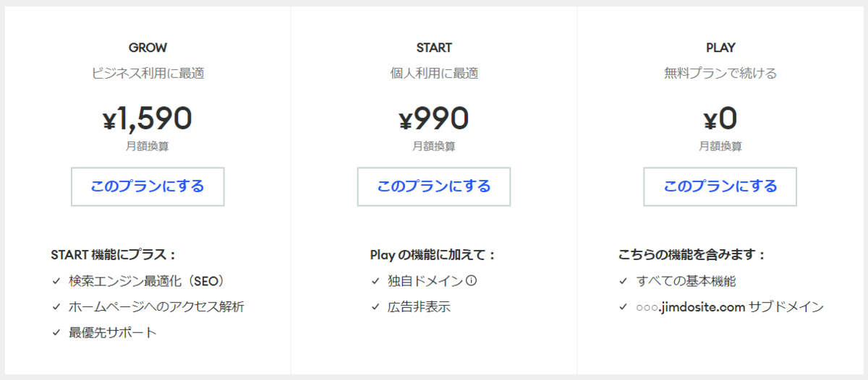Choose the free PLAY plan button
The width and height of the screenshot is (868, 380).
coord(720,186)
